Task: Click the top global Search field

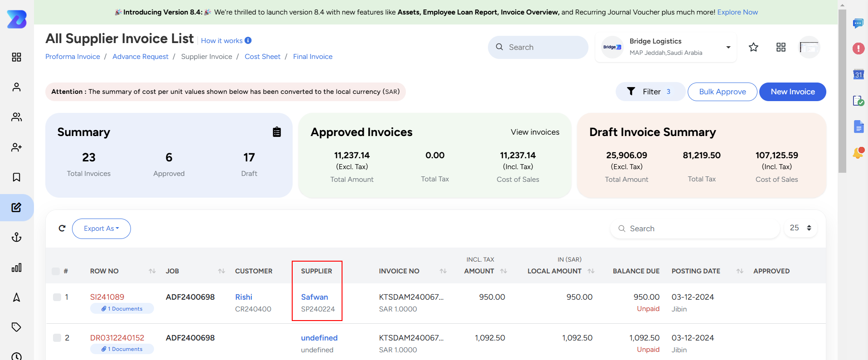Action: click(538, 47)
